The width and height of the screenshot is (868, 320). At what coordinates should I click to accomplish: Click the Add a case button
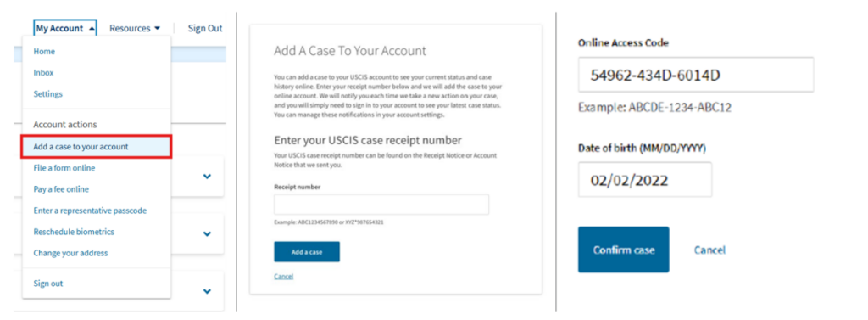[307, 252]
